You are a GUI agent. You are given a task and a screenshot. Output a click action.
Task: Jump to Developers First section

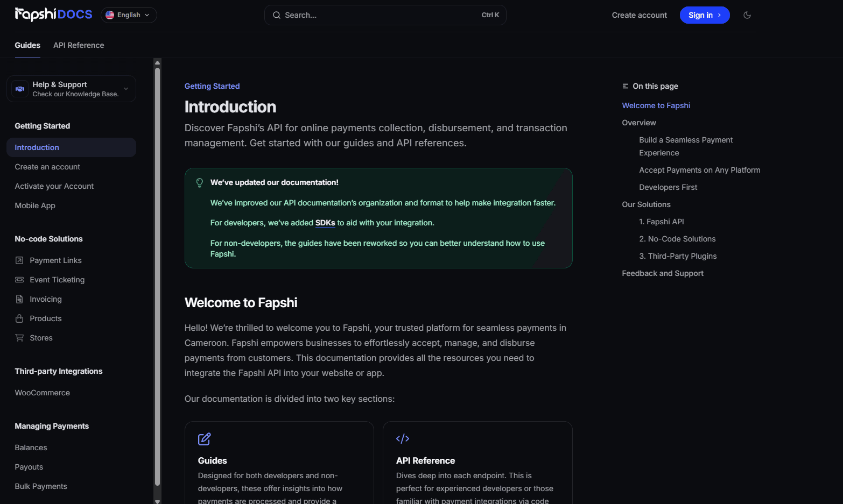pyautogui.click(x=668, y=187)
